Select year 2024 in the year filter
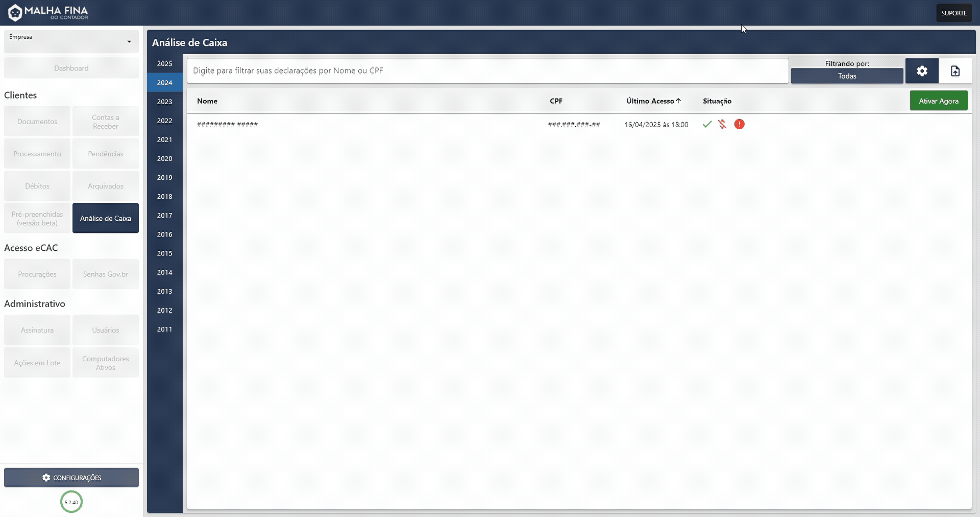 pyautogui.click(x=164, y=82)
